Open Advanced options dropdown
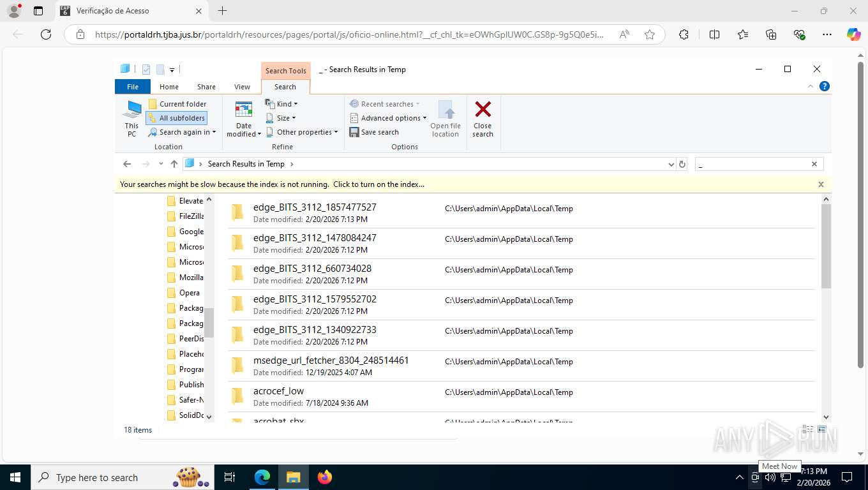Viewport: 868px width, 490px height. 388,118
